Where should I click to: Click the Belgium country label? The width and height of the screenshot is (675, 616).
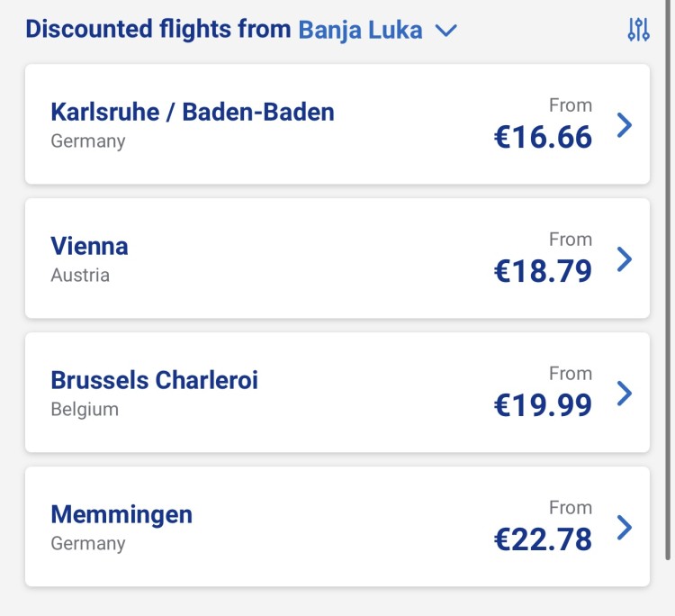(85, 409)
